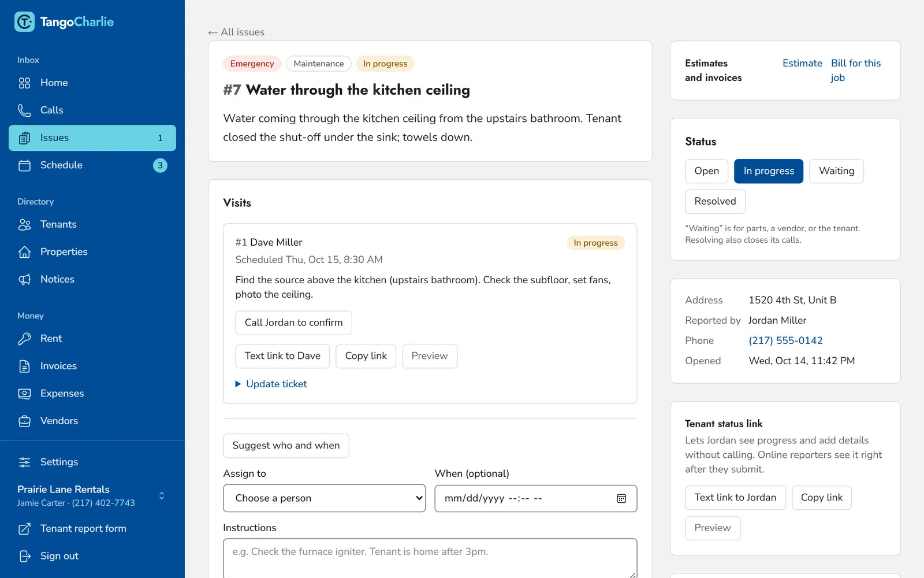Copy the tenant status link
The height and width of the screenshot is (578, 924).
(x=822, y=498)
